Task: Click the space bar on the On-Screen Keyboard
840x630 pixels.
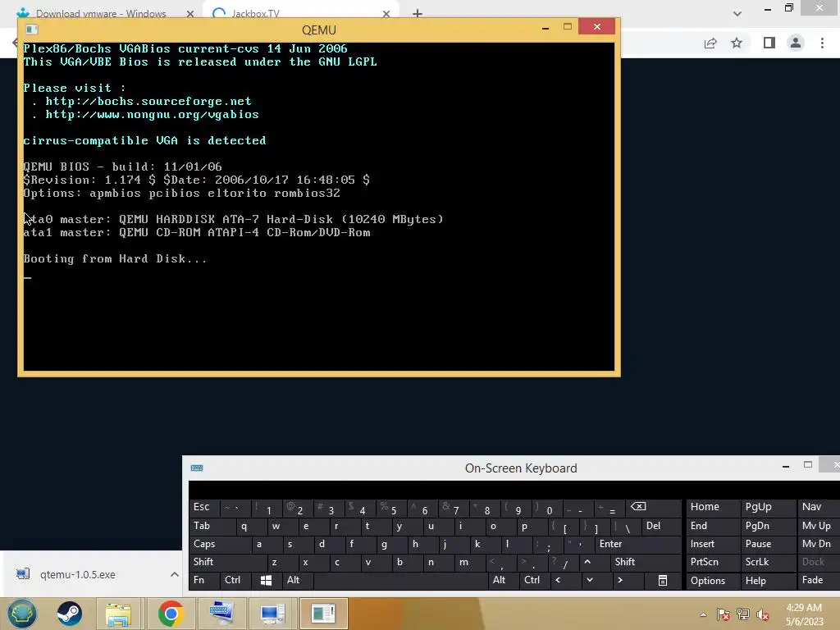Action: [x=400, y=580]
